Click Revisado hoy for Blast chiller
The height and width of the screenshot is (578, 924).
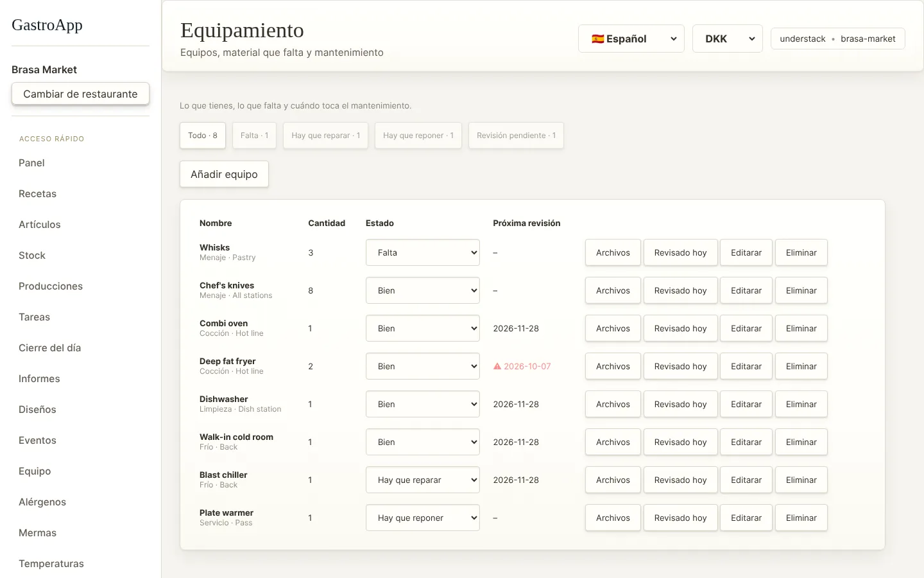(680, 480)
